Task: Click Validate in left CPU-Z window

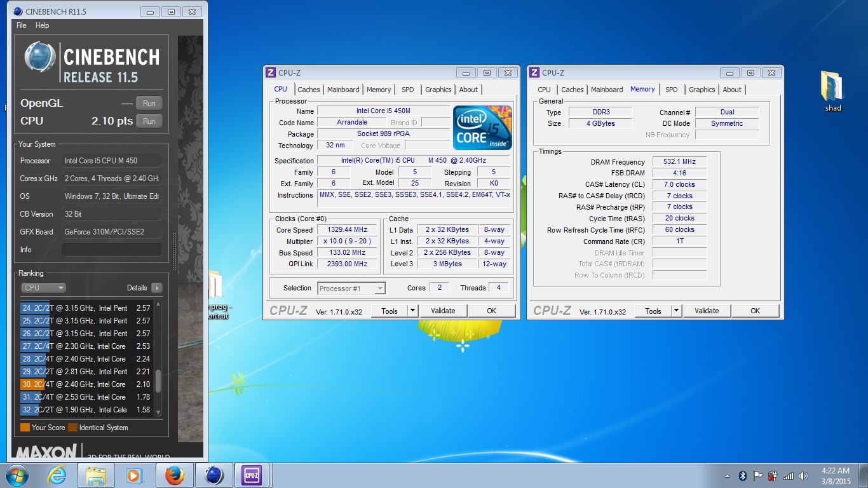Action: 443,311
